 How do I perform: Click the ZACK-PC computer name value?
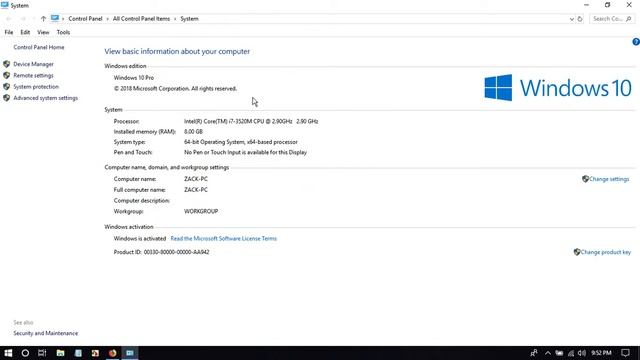pyautogui.click(x=196, y=179)
